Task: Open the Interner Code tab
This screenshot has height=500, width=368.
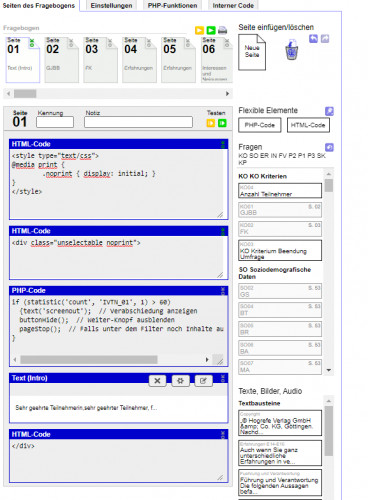Action: point(233,6)
